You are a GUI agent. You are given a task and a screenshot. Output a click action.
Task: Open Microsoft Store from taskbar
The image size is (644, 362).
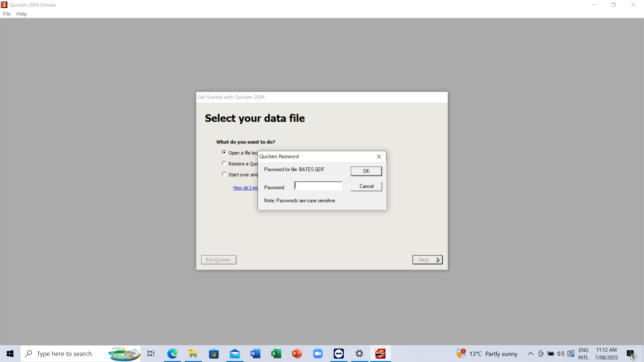pyautogui.click(x=214, y=354)
